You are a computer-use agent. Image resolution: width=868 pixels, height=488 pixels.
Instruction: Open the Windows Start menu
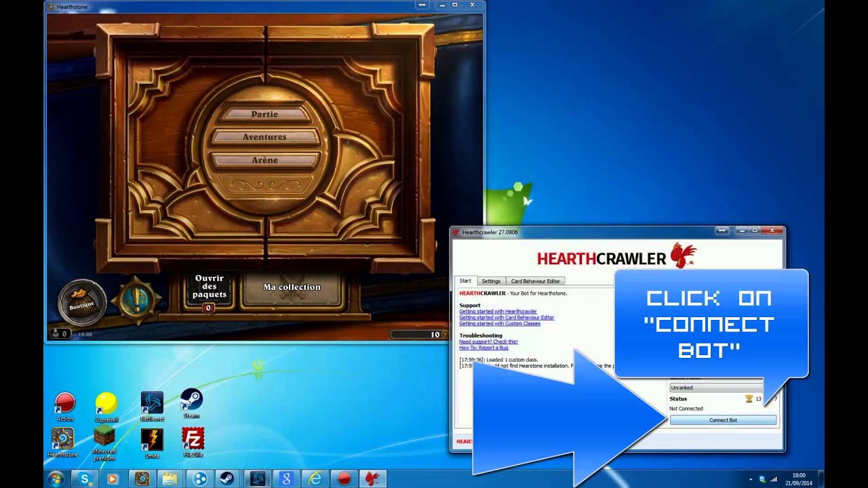[x=56, y=479]
